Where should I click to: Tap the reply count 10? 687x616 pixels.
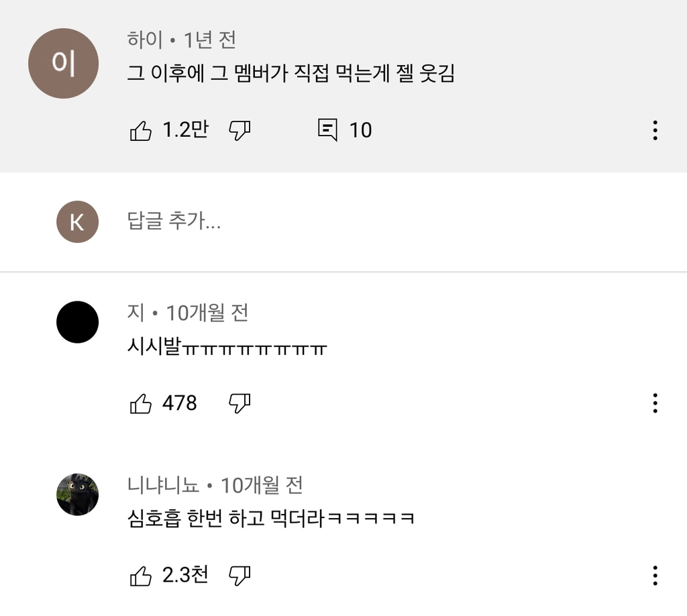coord(360,130)
